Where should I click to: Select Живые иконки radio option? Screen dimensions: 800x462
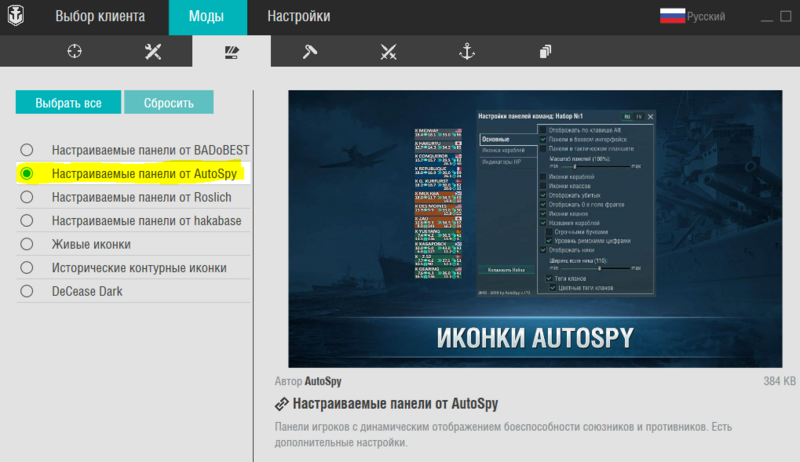27,244
